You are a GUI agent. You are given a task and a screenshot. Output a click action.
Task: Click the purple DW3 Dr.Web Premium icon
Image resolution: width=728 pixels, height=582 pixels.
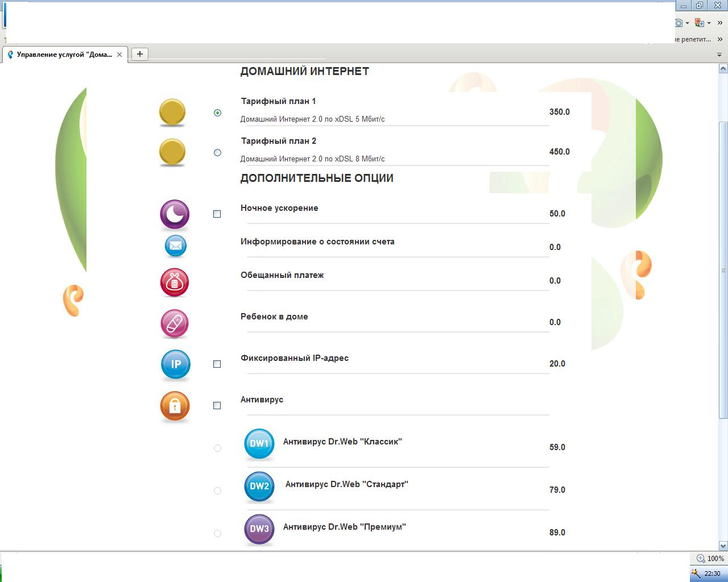pyautogui.click(x=259, y=529)
